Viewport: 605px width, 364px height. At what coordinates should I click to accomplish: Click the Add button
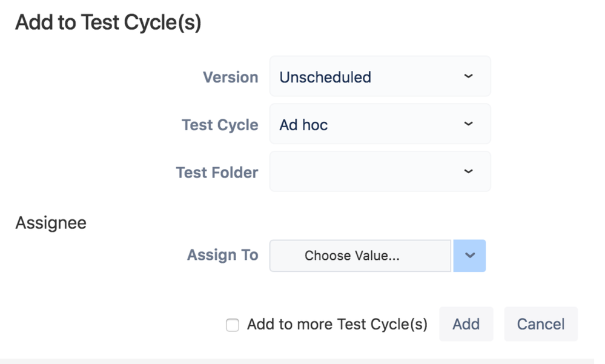(x=466, y=324)
